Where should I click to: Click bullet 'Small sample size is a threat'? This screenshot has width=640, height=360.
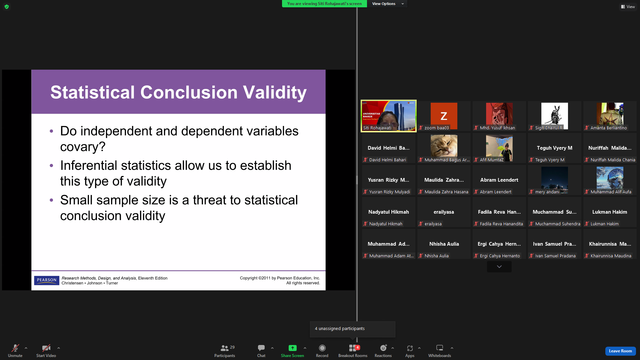pyautogui.click(x=179, y=208)
